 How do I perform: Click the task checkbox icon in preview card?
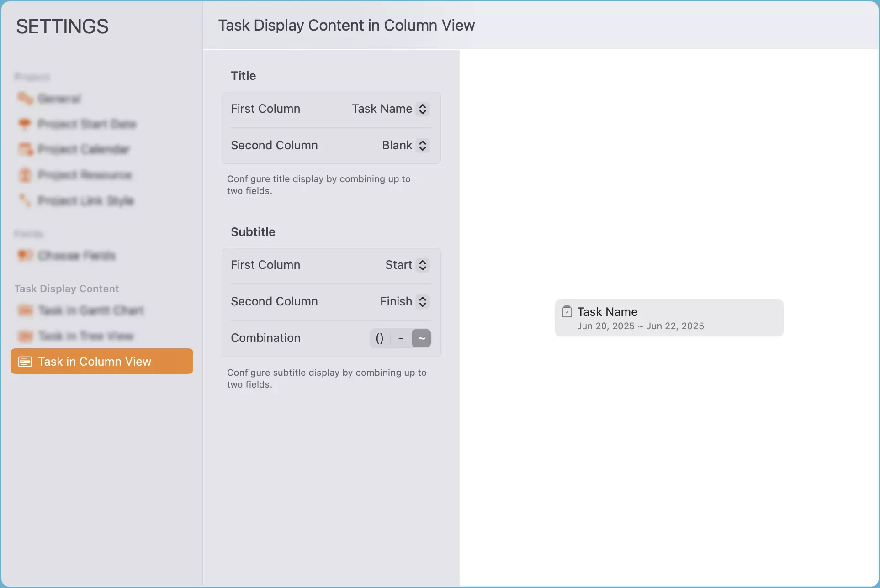coord(567,312)
